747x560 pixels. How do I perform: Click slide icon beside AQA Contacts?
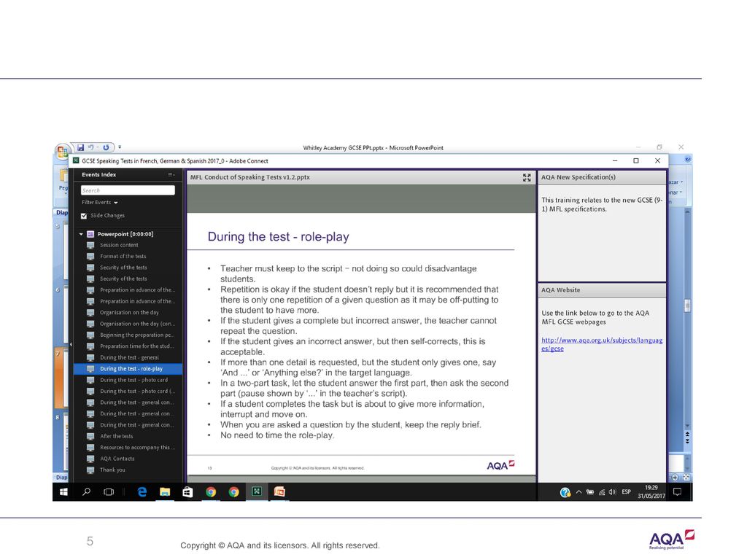90,459
